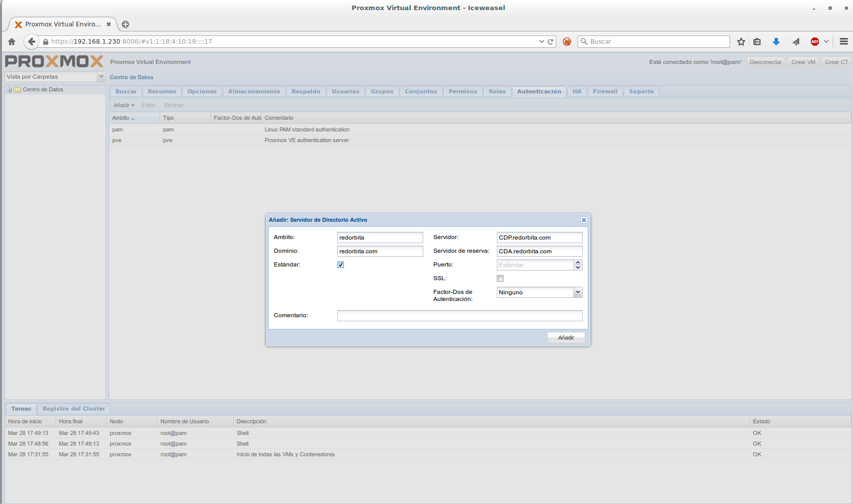Image resolution: width=853 pixels, height=504 pixels.
Task: Bookmark this page with the star icon
Action: tap(741, 42)
